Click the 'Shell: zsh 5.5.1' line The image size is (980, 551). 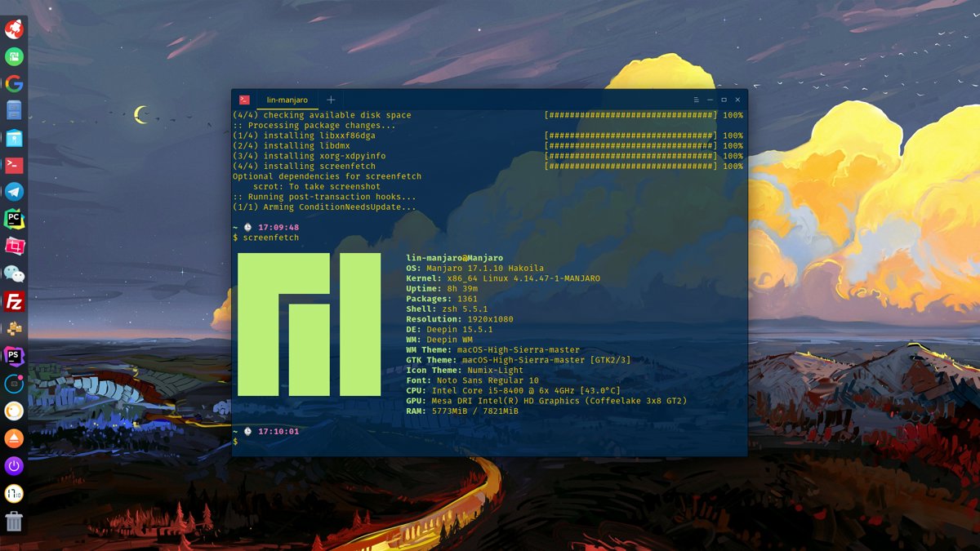(x=447, y=309)
